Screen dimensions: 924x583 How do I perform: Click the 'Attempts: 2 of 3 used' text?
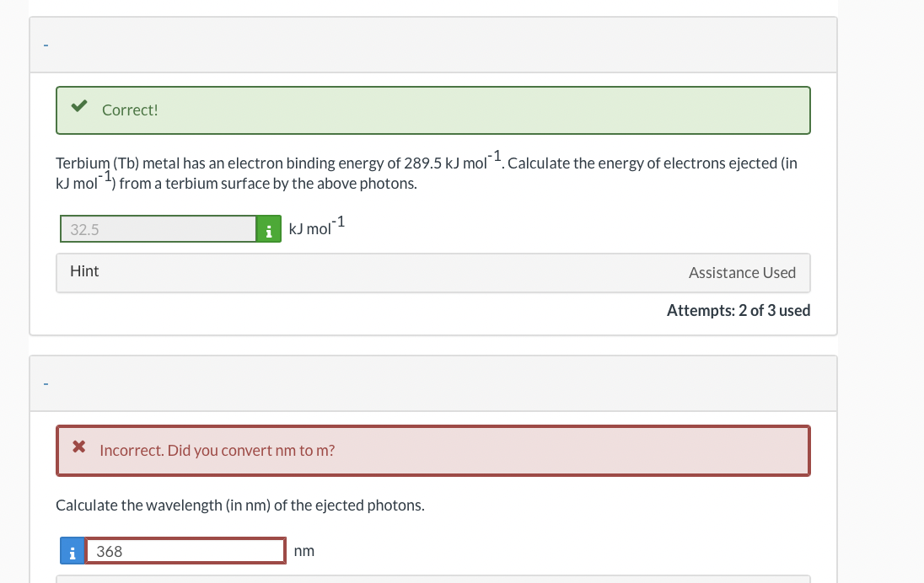coord(739,310)
